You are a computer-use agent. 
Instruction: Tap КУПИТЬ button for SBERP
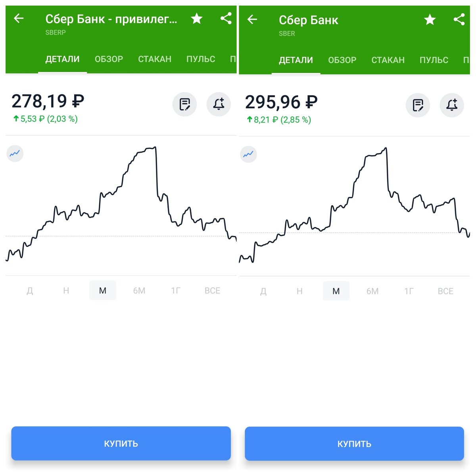pyautogui.click(x=121, y=443)
